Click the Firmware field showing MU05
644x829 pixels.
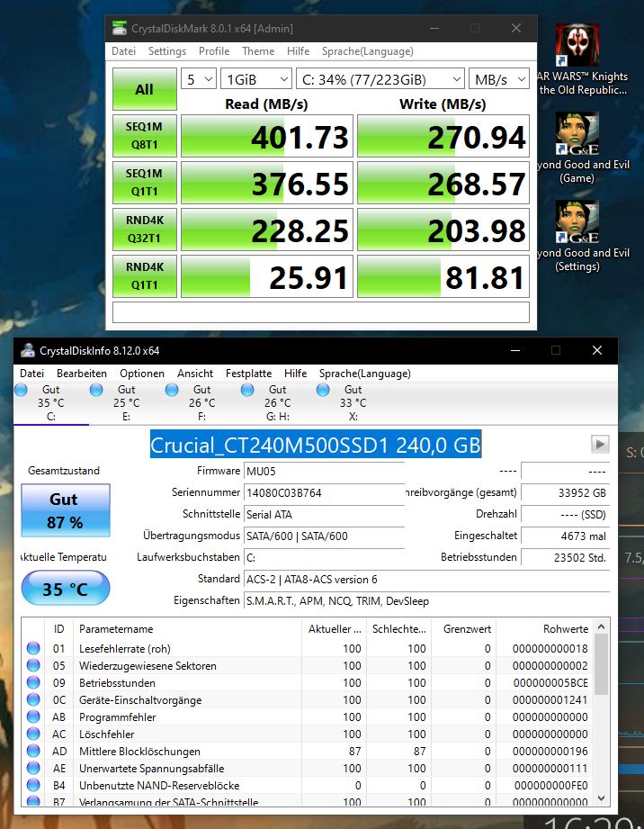pos(324,471)
